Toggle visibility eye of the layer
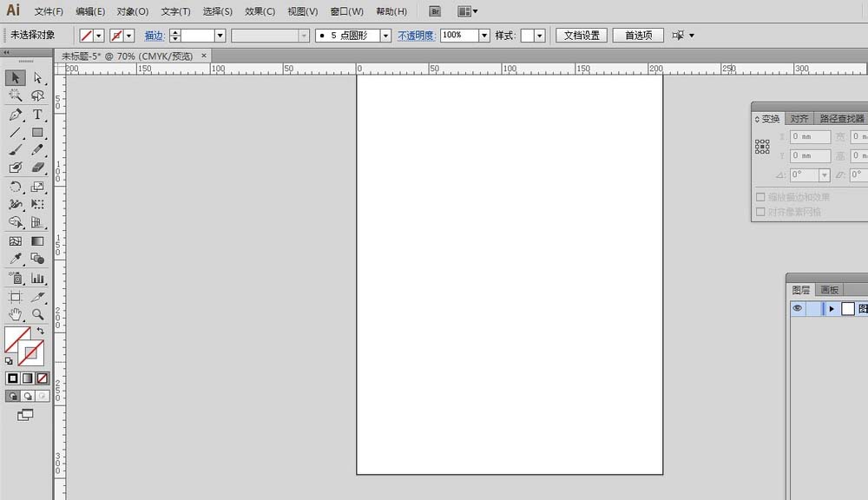 coord(797,308)
